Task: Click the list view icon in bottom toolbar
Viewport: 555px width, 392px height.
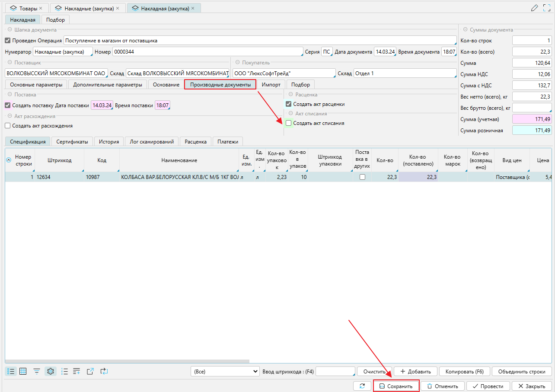Action: point(11,371)
